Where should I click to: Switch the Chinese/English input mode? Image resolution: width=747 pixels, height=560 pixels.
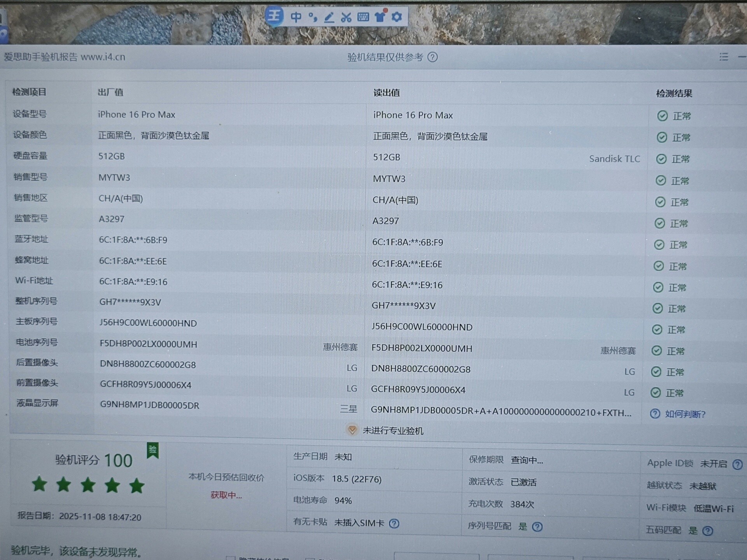pyautogui.click(x=296, y=17)
